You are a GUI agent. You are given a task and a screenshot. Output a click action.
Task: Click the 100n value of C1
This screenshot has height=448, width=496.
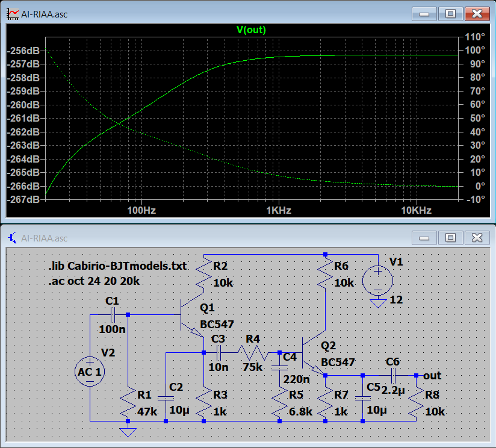point(113,329)
